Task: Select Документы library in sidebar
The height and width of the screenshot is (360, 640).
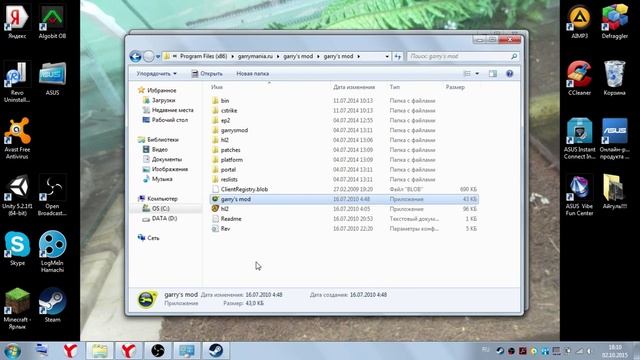Action: click(162, 159)
